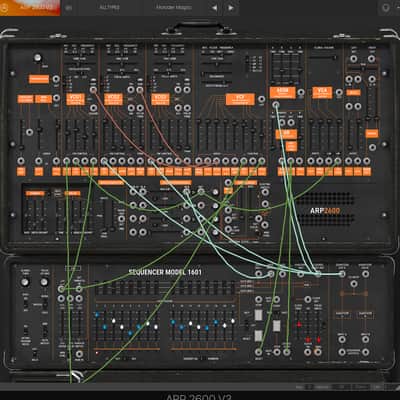400x400 pixels.
Task: Click the VCO2 orange module label
Action: click(x=113, y=99)
